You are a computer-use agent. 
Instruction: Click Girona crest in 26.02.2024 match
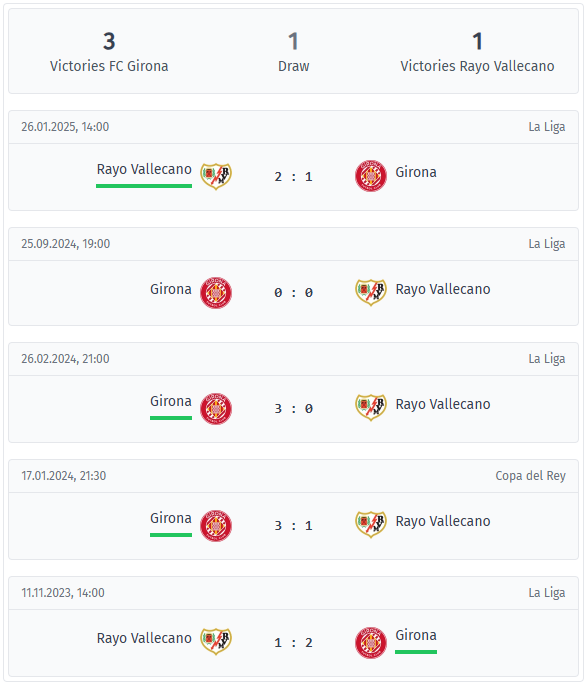[x=216, y=409]
